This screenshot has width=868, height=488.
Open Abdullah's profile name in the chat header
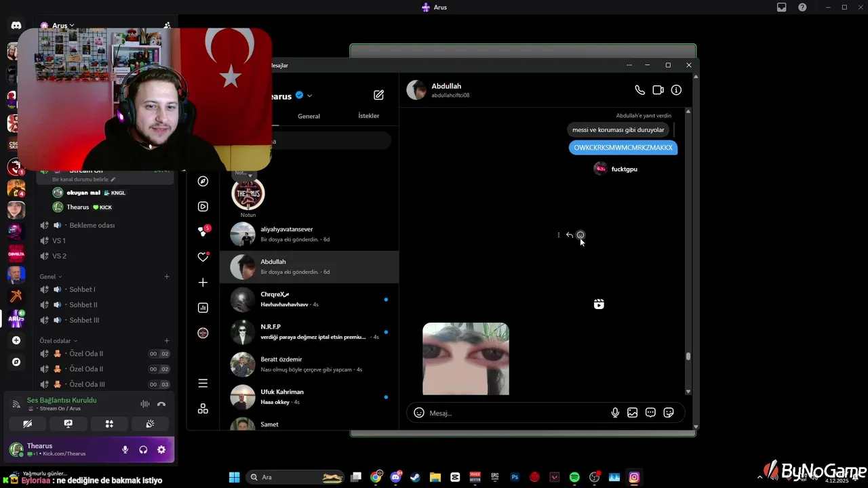click(x=446, y=86)
